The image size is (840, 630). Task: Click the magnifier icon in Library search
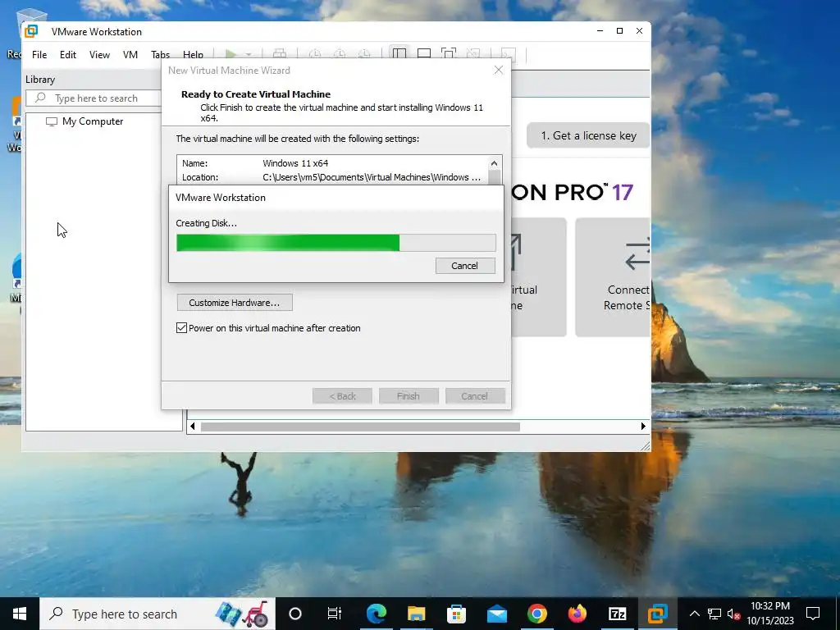[x=40, y=98]
